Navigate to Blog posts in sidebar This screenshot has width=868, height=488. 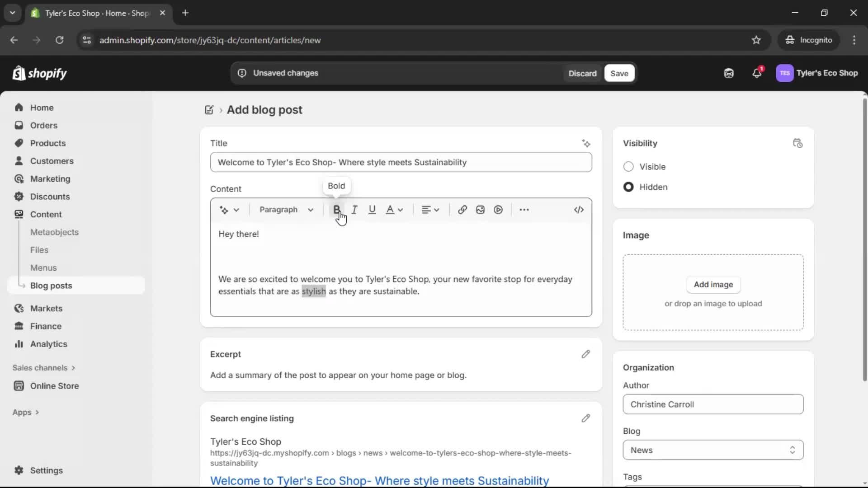[51, 285]
